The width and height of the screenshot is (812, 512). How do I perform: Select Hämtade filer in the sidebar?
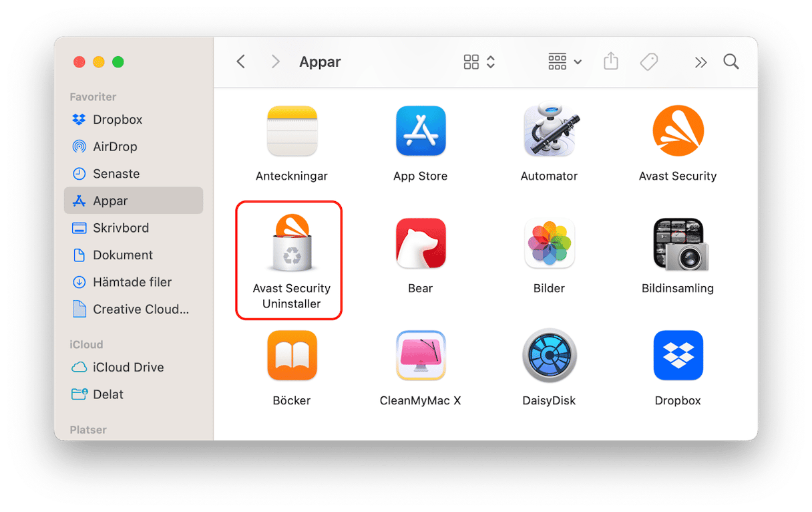point(134,282)
